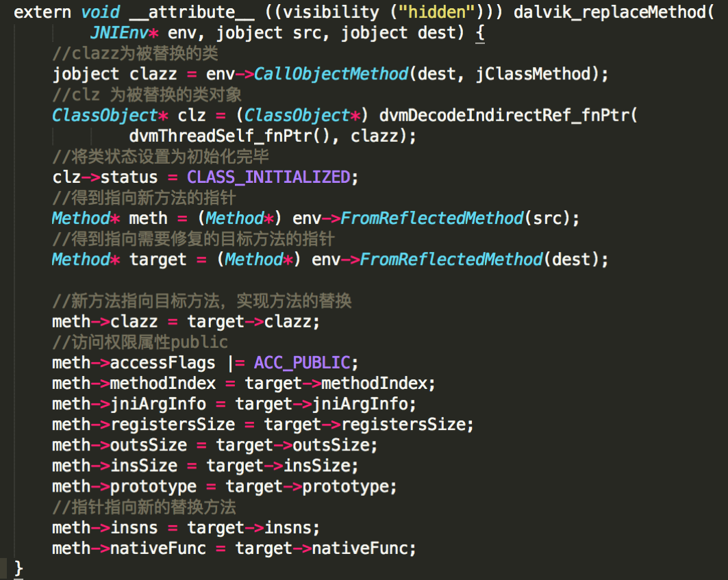
Task: Click meth->prototype text
Action: click(x=125, y=486)
